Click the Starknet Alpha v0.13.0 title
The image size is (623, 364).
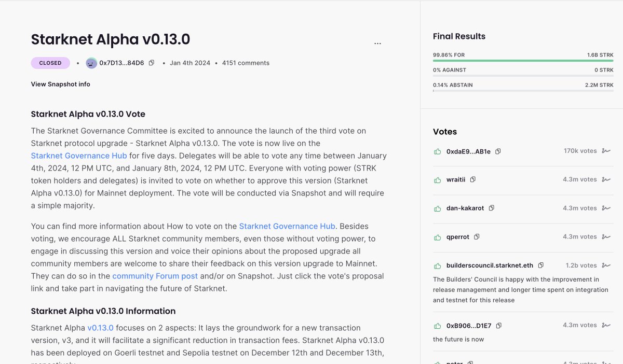pyautogui.click(x=111, y=39)
